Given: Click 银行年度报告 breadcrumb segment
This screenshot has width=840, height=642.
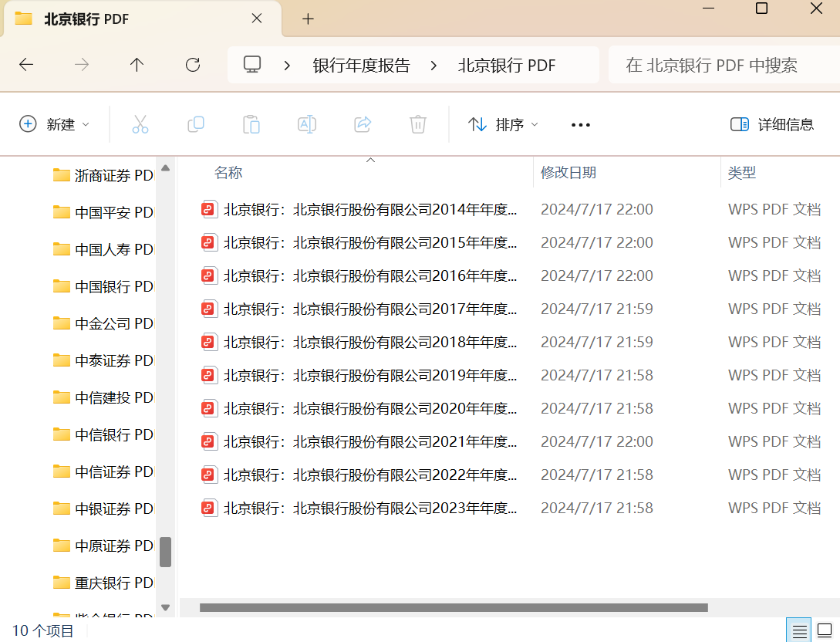Looking at the screenshot, I should click(x=361, y=66).
